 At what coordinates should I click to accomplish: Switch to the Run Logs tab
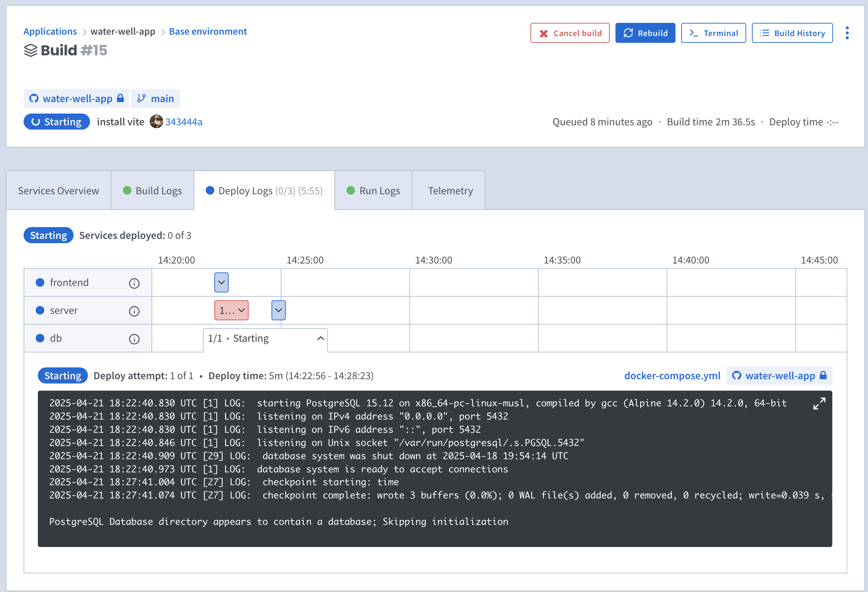coord(373,191)
